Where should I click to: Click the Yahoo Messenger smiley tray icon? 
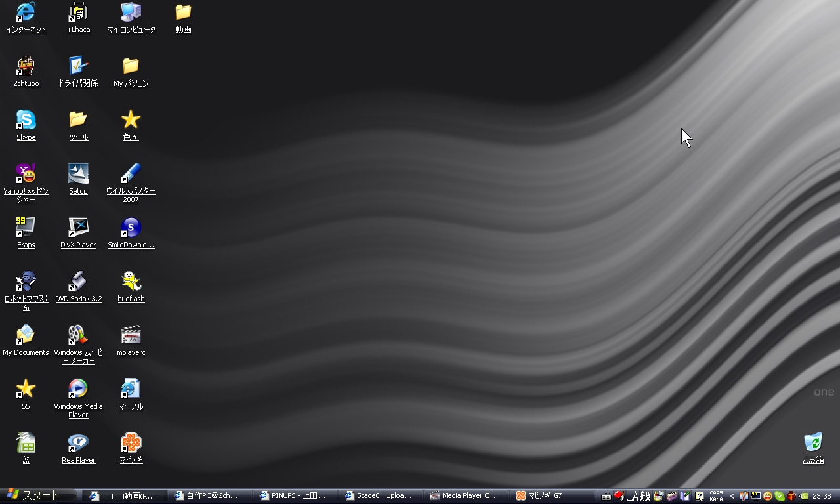click(x=768, y=496)
